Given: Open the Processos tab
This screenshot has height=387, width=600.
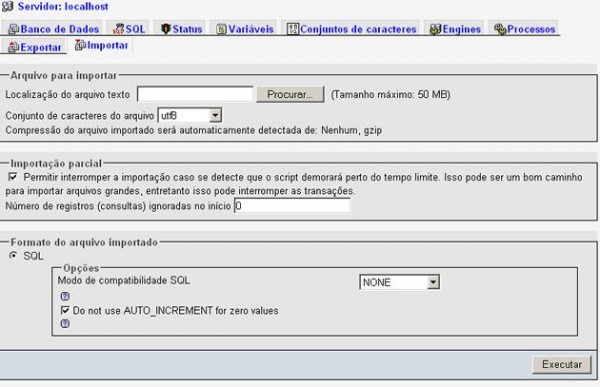Looking at the screenshot, I should click(525, 29).
